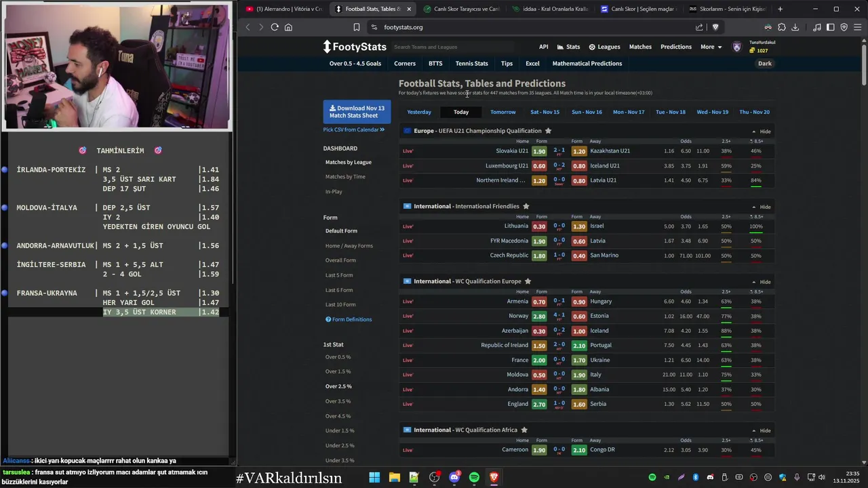Screen dimensions: 868x488
Task: Download Nov 13 Match Stats Sheet
Action: [357, 112]
